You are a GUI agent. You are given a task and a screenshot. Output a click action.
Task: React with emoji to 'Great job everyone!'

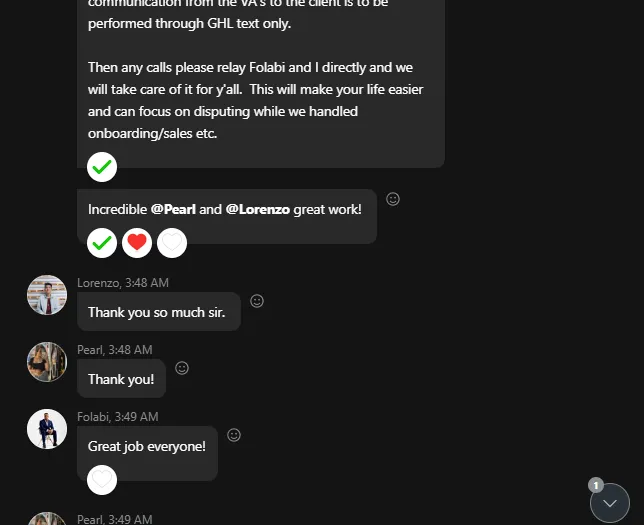234,435
